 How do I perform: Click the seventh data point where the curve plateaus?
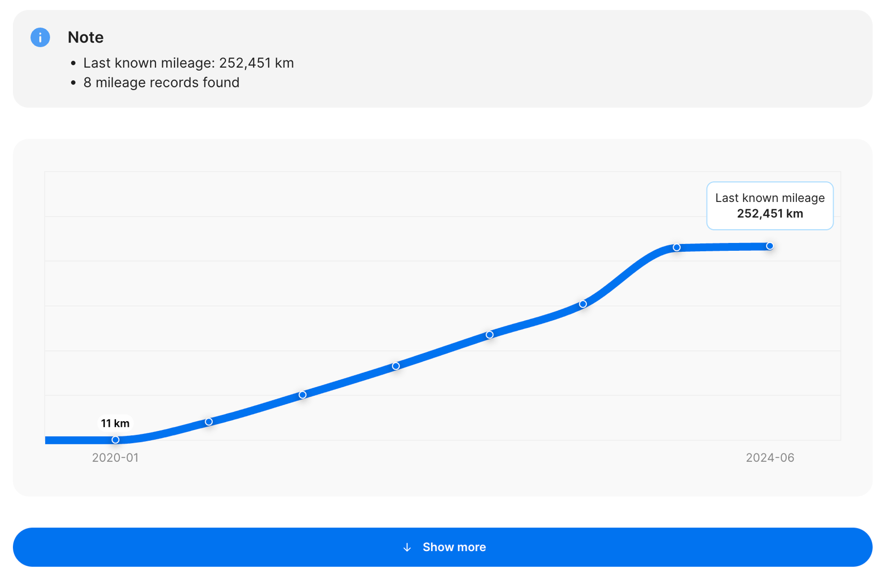tap(676, 248)
